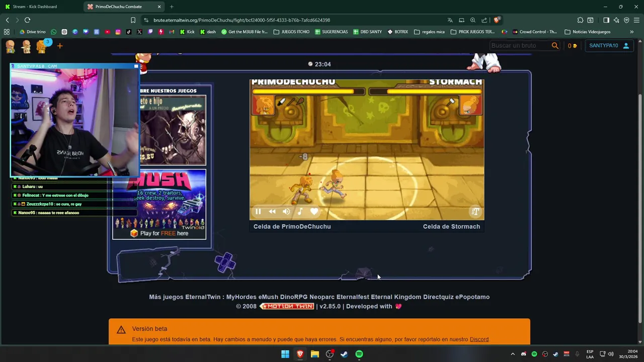
Task: Visit eMush in footer links
Action: tap(268, 297)
